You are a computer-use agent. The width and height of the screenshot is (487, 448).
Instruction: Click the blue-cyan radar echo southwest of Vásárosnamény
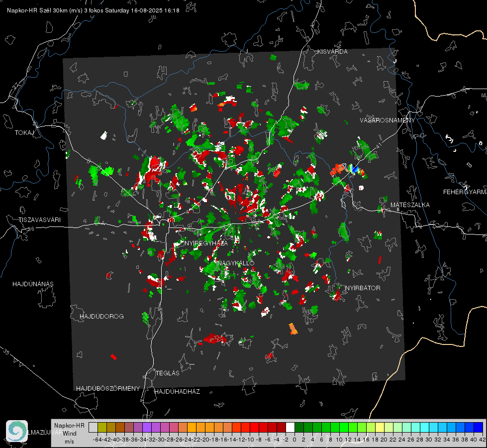coord(354,169)
